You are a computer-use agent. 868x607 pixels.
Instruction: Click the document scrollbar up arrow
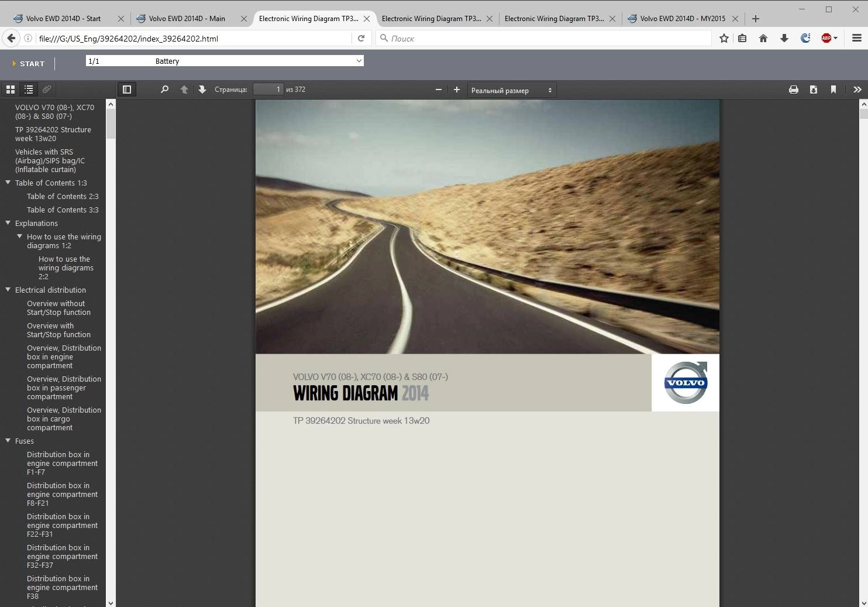pos(863,104)
